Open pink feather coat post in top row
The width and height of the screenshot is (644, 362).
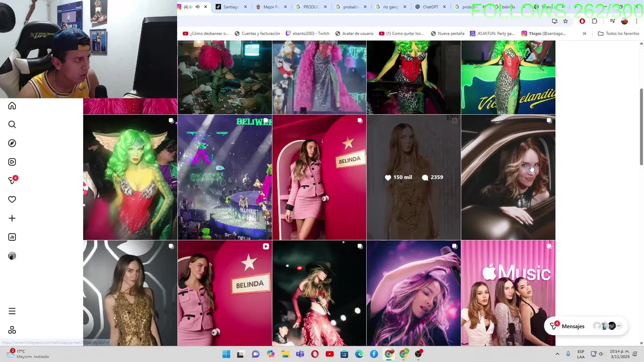319,77
